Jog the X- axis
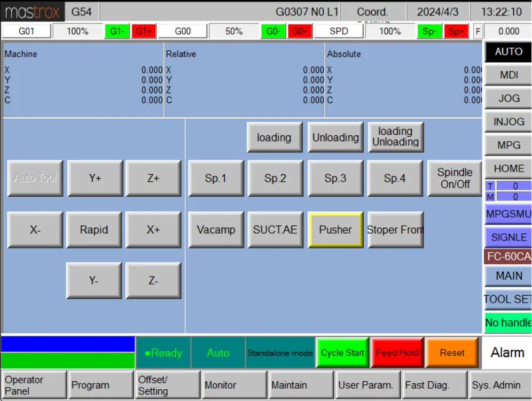Screen dimensions: 532x401 pos(35,230)
